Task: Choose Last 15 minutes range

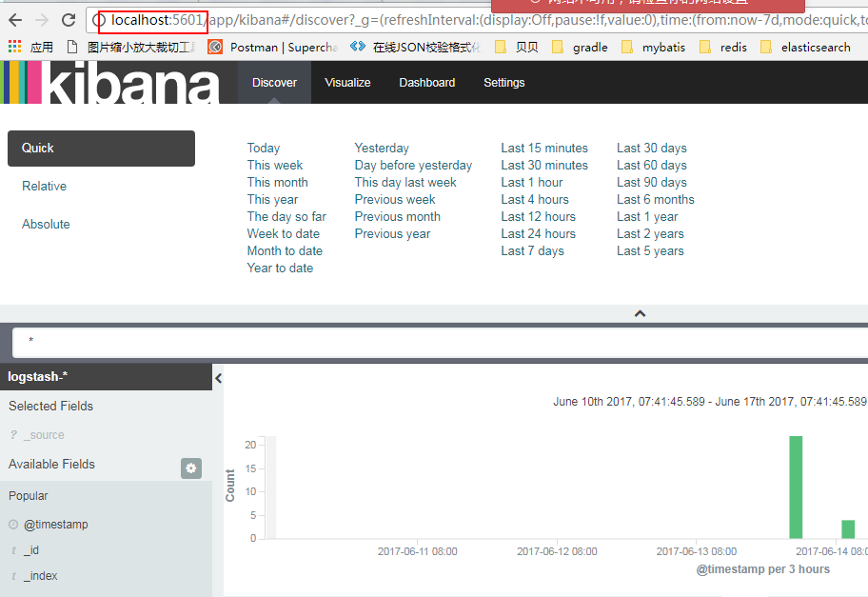Action: coord(544,148)
